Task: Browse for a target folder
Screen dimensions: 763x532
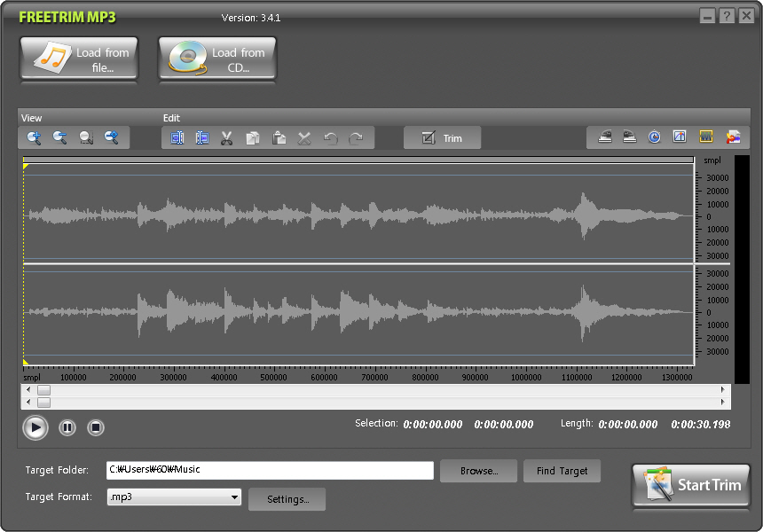Action: tap(479, 471)
